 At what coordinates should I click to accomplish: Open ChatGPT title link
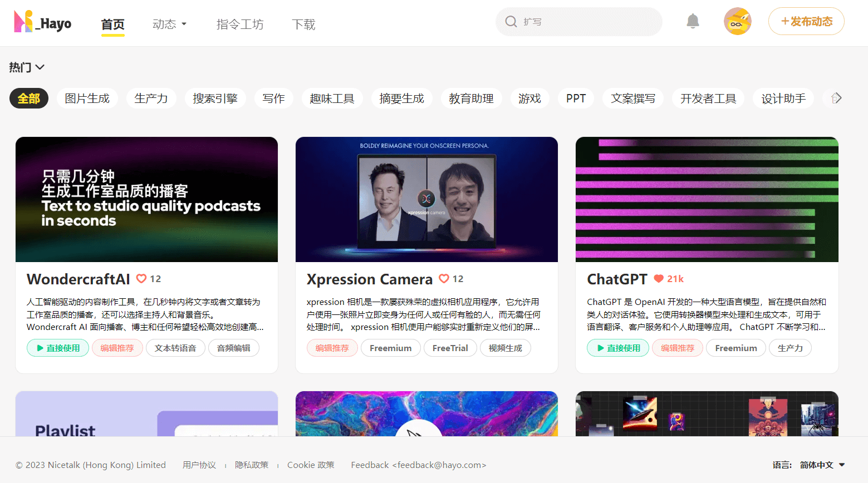pyautogui.click(x=617, y=279)
